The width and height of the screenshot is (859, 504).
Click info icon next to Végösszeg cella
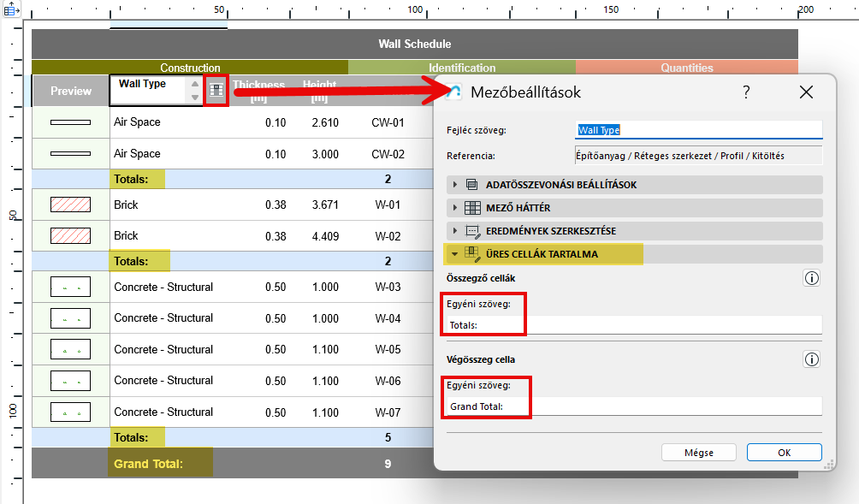pos(811,359)
